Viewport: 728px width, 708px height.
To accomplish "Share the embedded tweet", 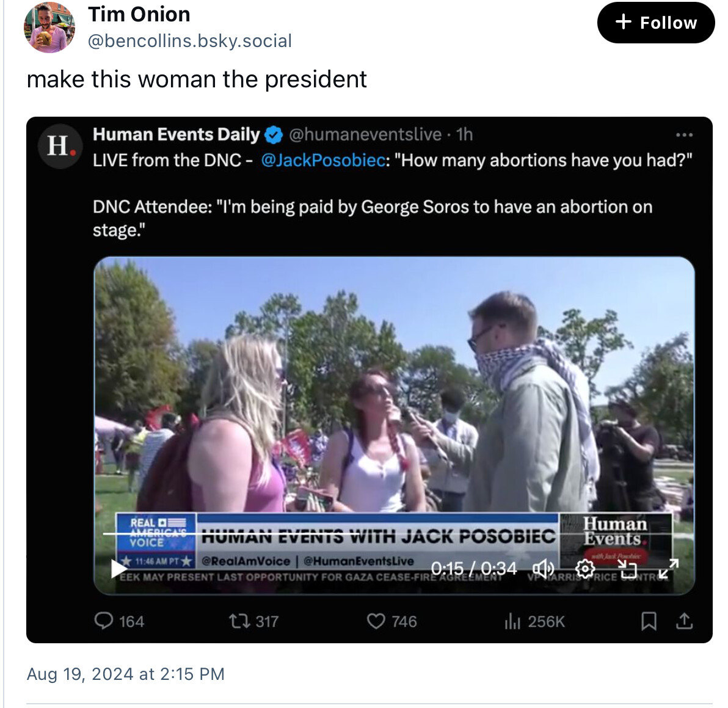I will pyautogui.click(x=685, y=621).
